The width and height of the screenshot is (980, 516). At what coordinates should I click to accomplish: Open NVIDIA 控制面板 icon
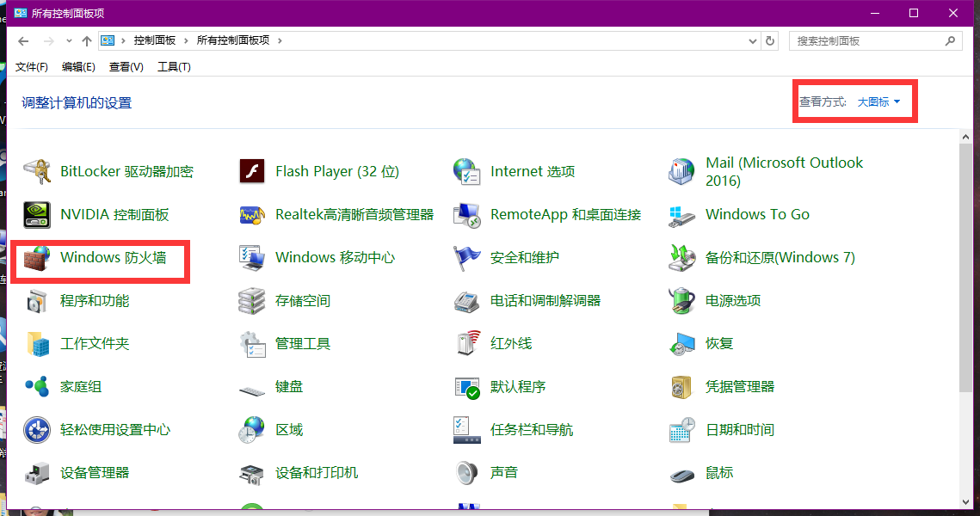37,215
